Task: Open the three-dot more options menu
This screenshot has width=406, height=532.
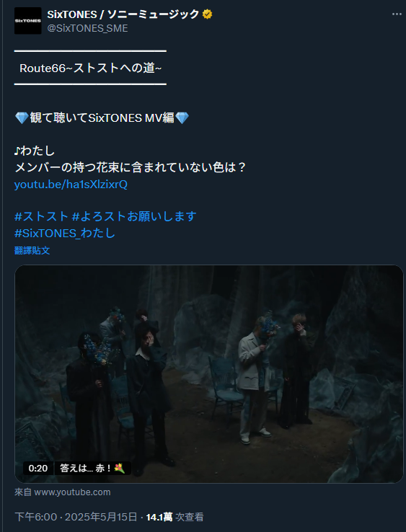Action: tap(397, 14)
